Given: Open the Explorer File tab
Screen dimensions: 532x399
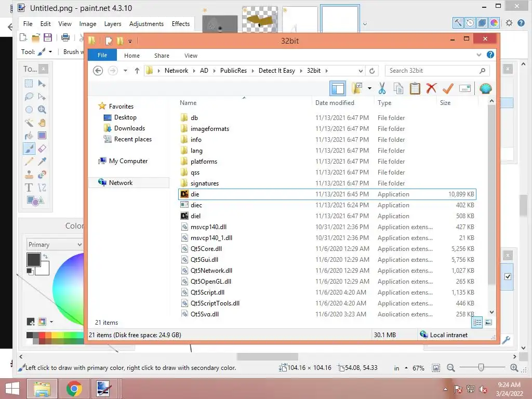Looking at the screenshot, I should [102, 55].
